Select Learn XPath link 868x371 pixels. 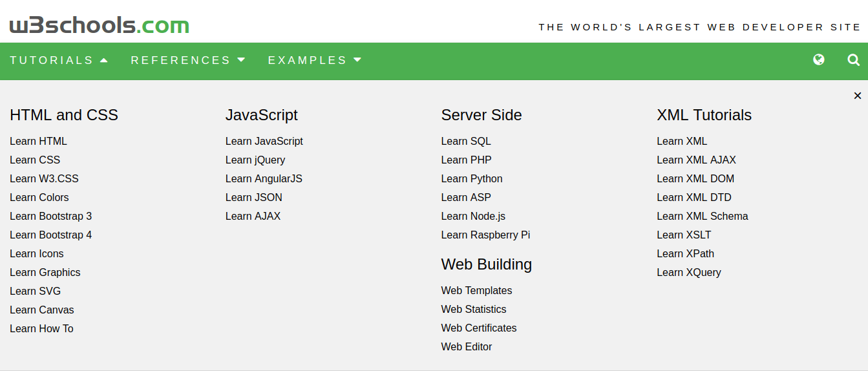685,253
